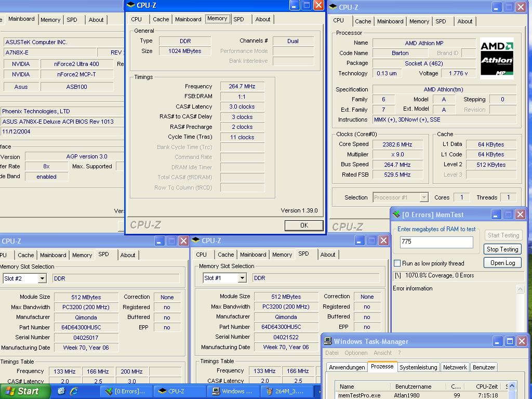Click the chip icon in the Slot #1 CPU-Z title bar
The image size is (532, 399).
196,240
